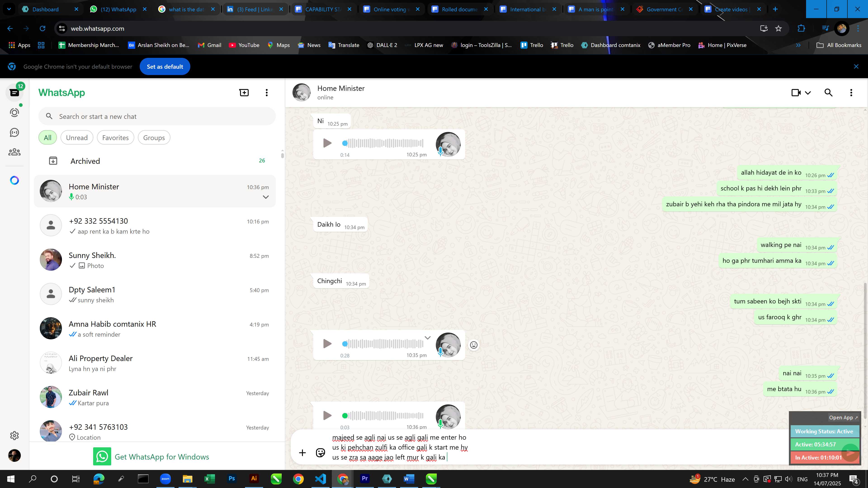Start a new chat with plus icon
Screen dimensions: 868x488
point(244,93)
